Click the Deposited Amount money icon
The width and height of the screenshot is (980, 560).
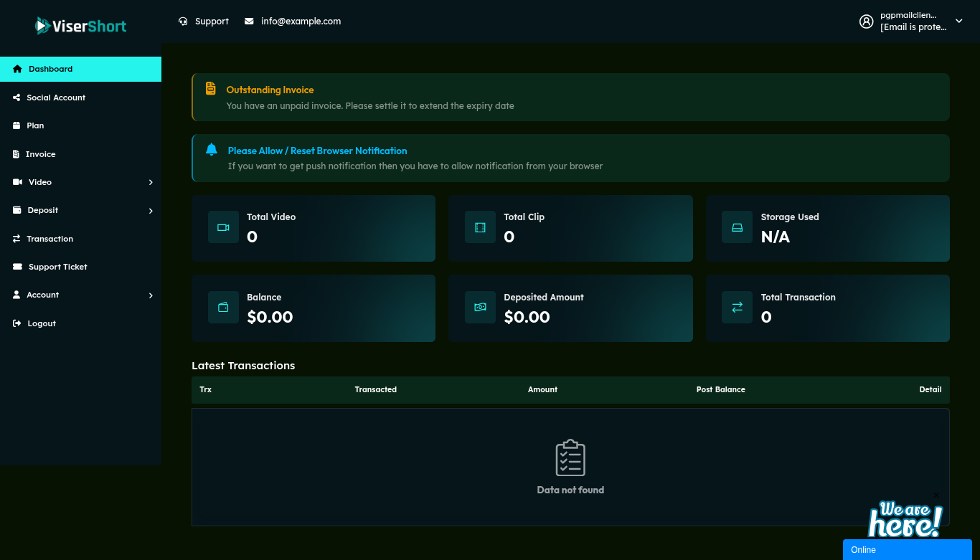coord(480,308)
